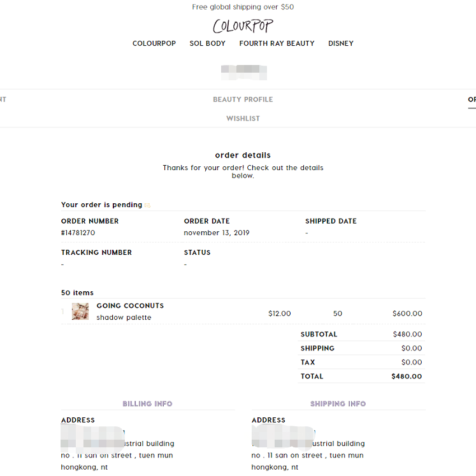Switch to the Beauty Profile tab

click(x=243, y=99)
